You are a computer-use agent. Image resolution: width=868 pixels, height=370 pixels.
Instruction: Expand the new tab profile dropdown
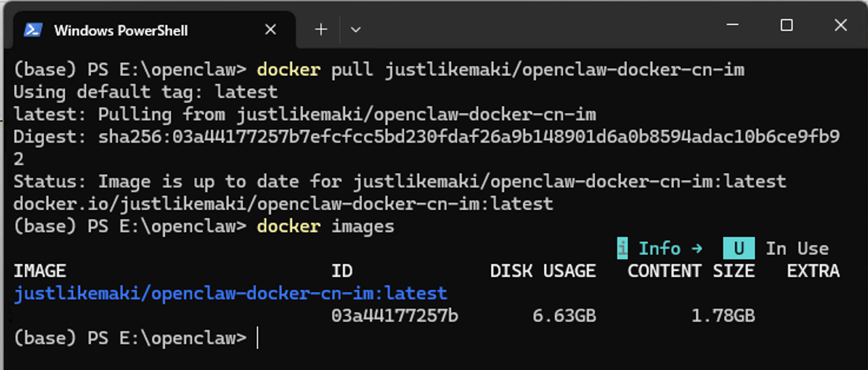coord(355,29)
